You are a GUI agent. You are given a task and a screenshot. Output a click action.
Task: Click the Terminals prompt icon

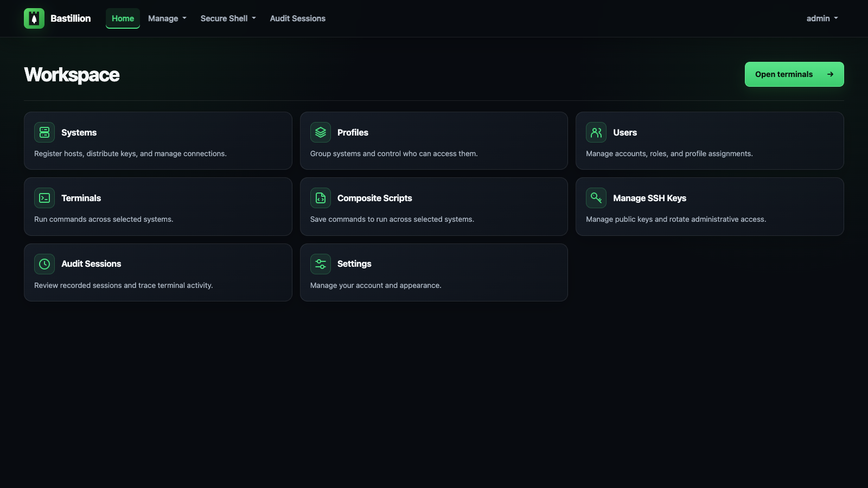click(44, 198)
